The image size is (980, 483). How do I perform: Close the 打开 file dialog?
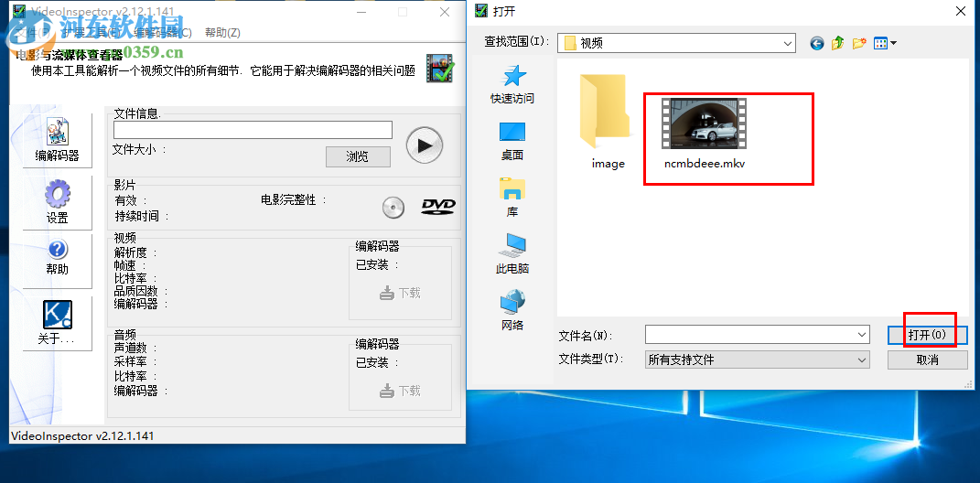coord(961,11)
